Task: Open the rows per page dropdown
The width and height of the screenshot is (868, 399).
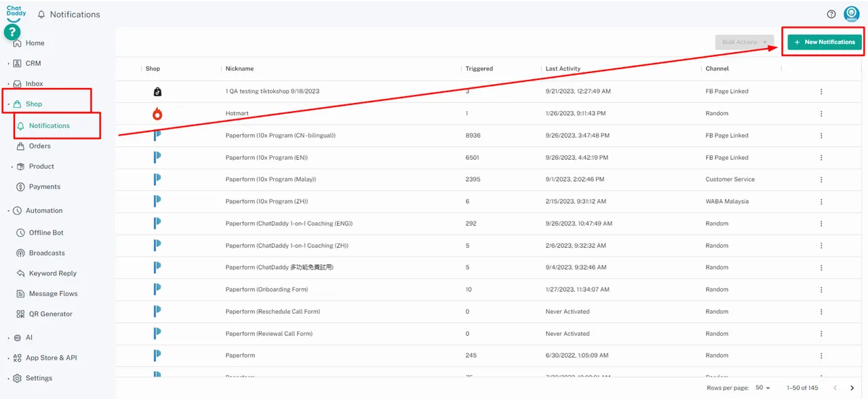Action: coord(763,387)
